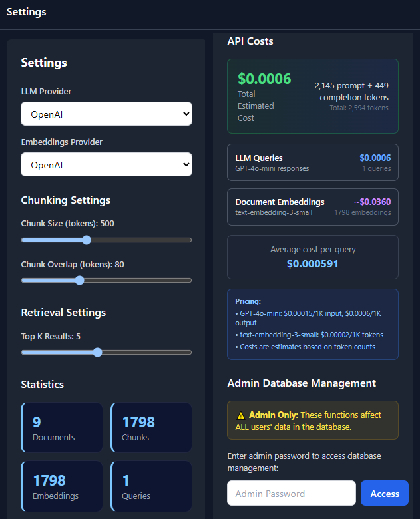The width and height of the screenshot is (420, 519).
Task: Select the Chunks statistics card
Action: tap(151, 428)
